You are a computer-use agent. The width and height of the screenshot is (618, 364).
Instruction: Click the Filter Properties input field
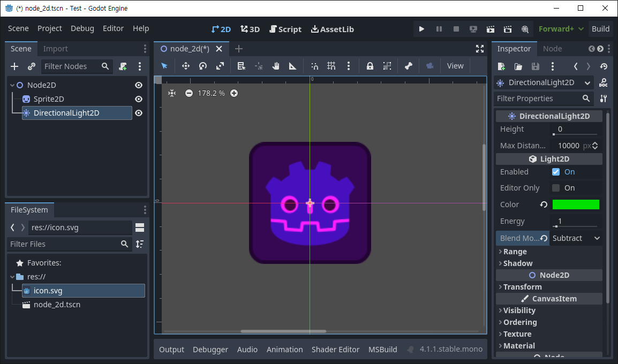coord(544,98)
